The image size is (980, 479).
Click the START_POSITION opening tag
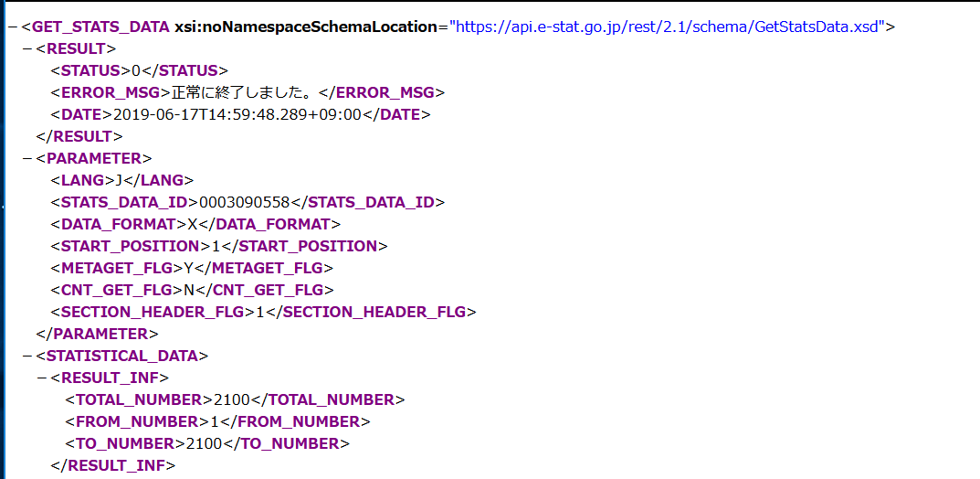pyautogui.click(x=130, y=246)
